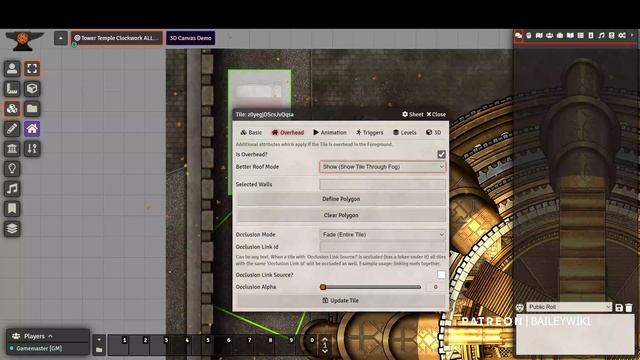Click macro hotbar slot 1

click(118, 345)
